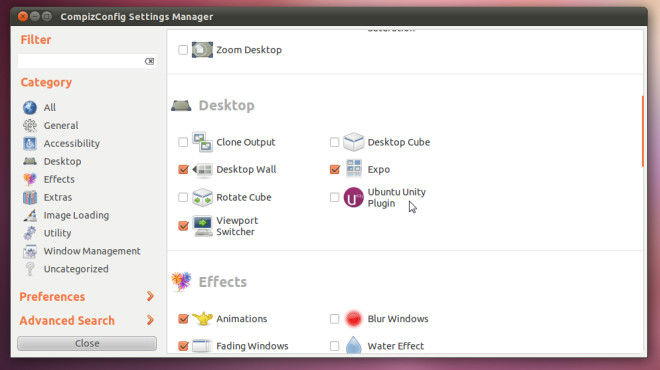Open the Zoom Desktop plugin icon
This screenshot has height=370, width=660.
(202, 50)
